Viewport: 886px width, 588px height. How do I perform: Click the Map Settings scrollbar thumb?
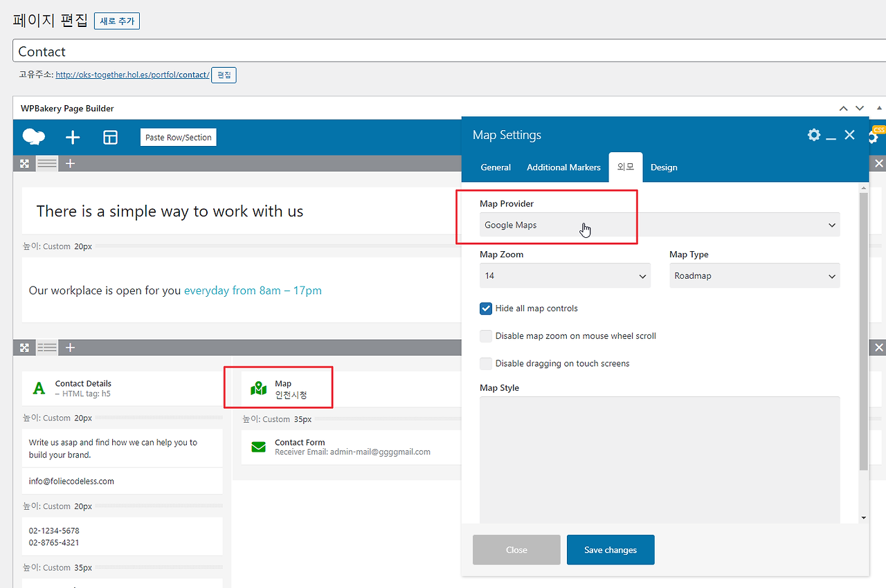click(x=863, y=332)
